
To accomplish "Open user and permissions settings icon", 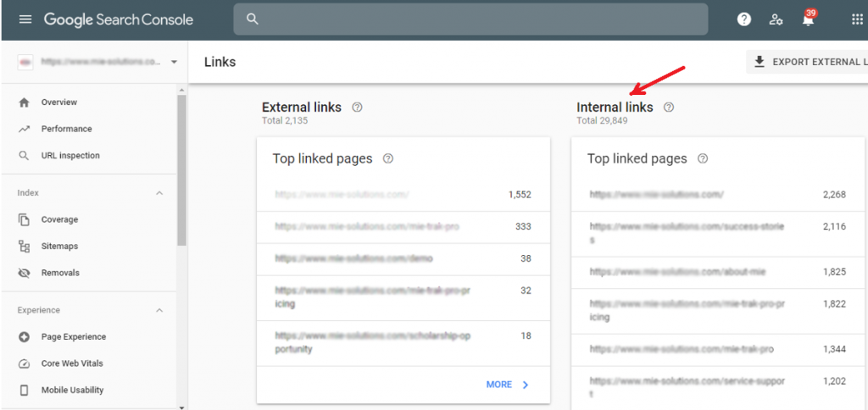I will pos(776,20).
